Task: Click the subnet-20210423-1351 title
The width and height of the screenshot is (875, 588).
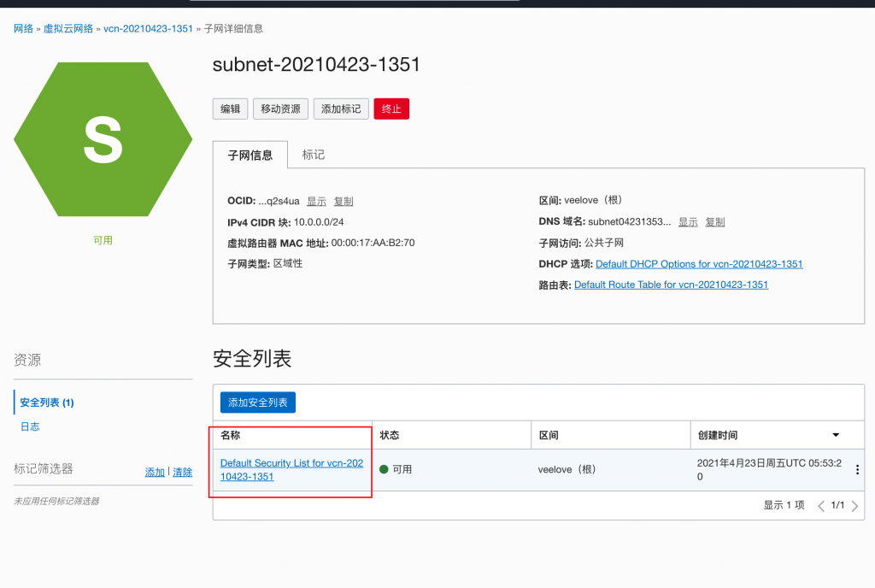Action: (316, 65)
